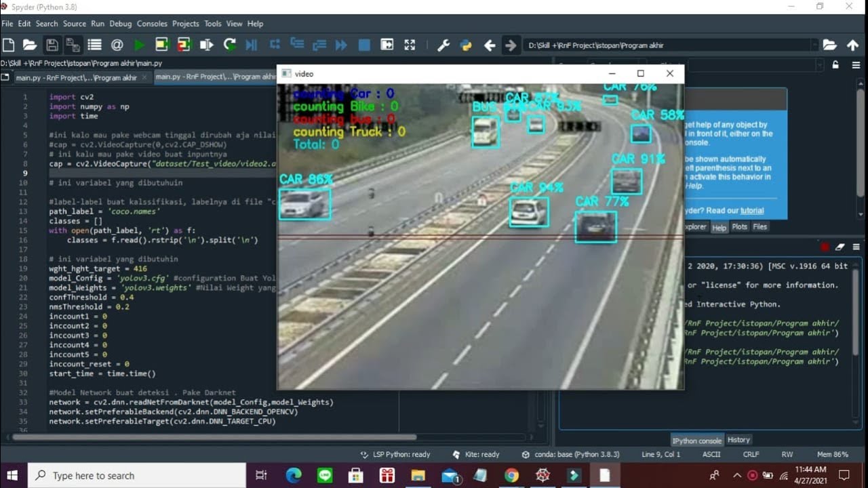Viewport: 868px width, 488px height.
Task: Continue debugger execution
Action: coord(341,45)
